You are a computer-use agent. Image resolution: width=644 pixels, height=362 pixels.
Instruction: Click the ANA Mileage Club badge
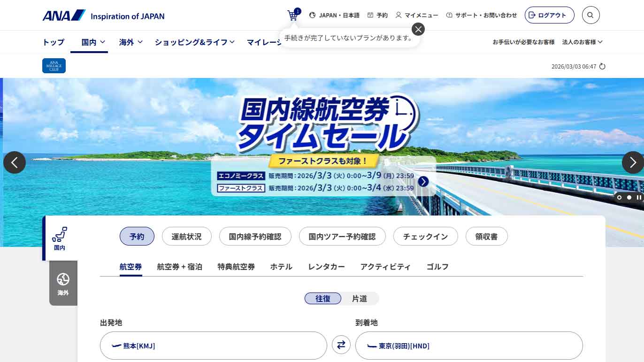click(54, 66)
